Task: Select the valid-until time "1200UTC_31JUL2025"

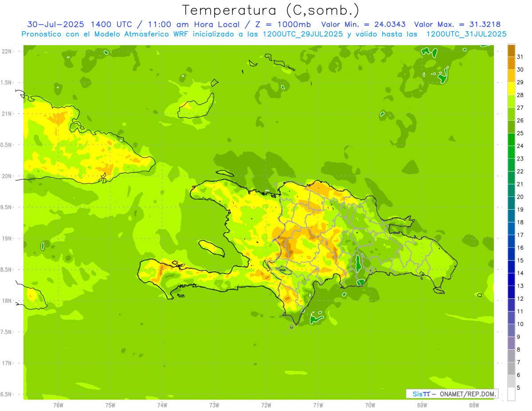Action: 466,34
